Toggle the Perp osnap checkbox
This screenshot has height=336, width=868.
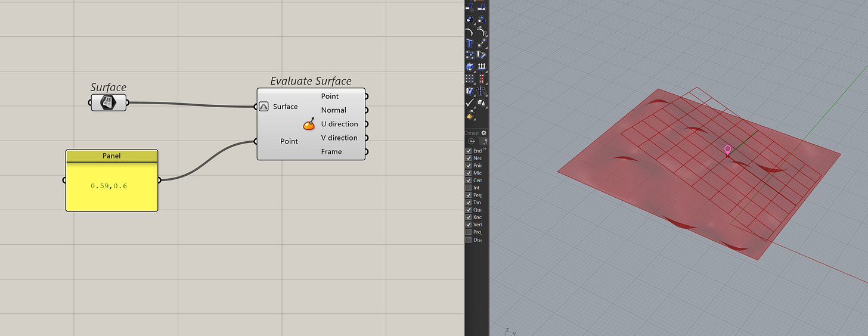pyautogui.click(x=468, y=195)
